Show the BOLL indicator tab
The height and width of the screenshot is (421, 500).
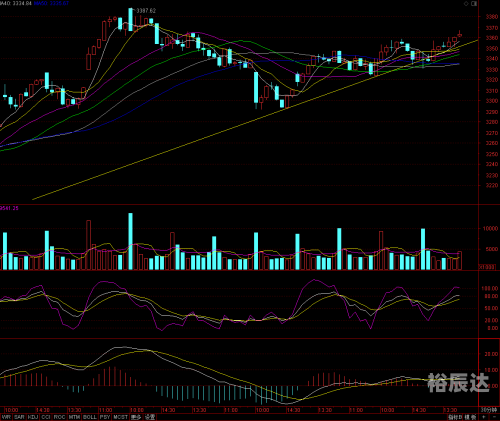point(89,417)
